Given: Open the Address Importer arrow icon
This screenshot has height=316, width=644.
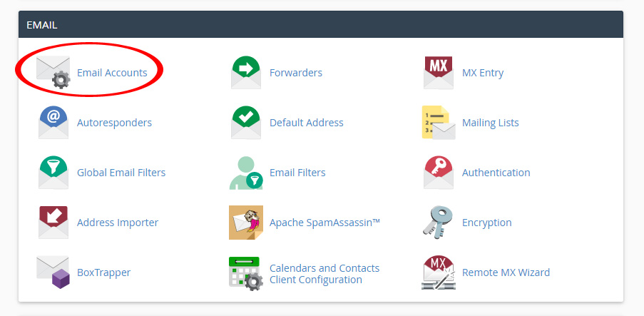Looking at the screenshot, I should point(53,223).
